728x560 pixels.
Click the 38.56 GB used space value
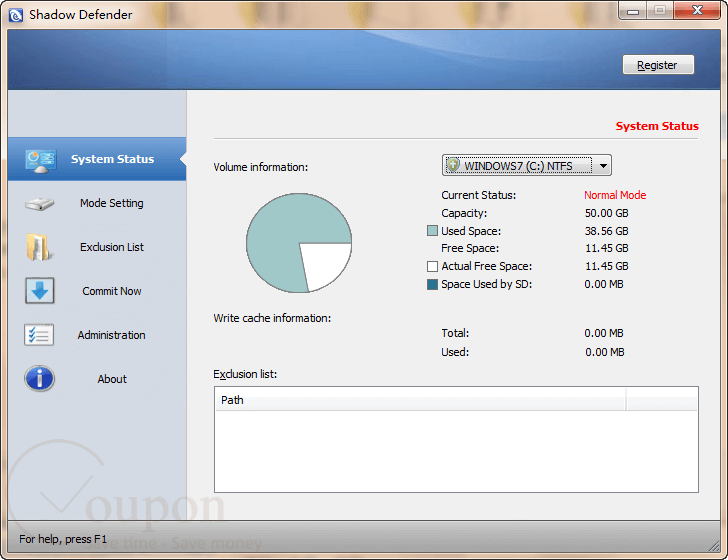pyautogui.click(x=606, y=231)
